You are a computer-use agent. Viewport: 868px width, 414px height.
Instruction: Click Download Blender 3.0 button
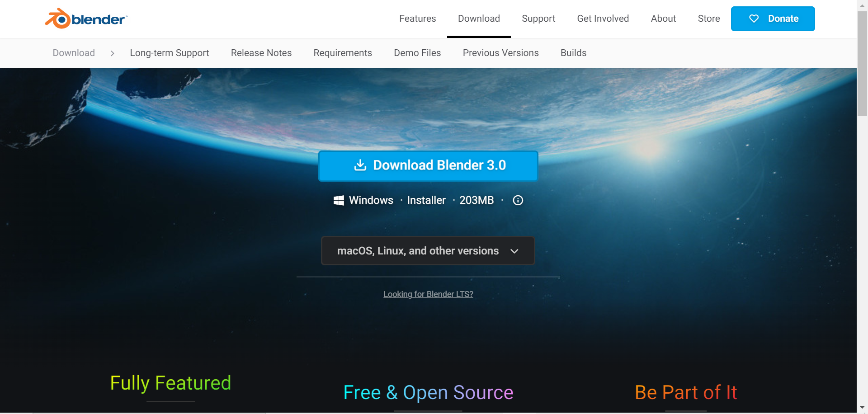pos(428,166)
